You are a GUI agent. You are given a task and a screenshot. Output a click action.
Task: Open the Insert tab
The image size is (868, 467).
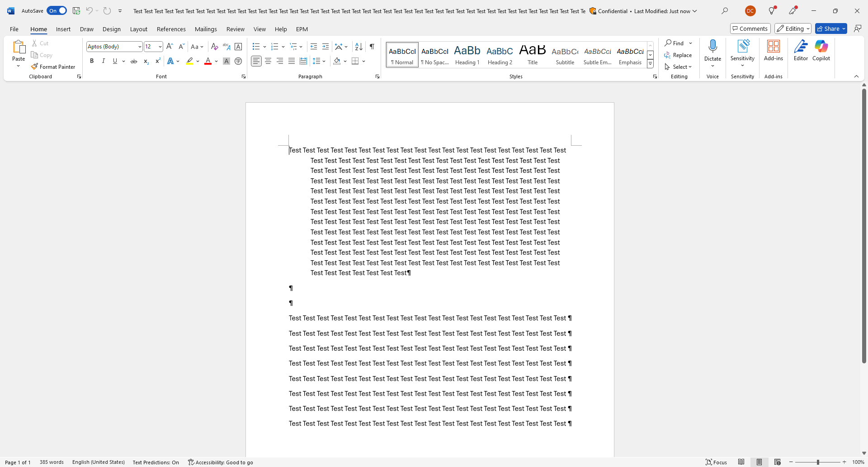pos(63,29)
